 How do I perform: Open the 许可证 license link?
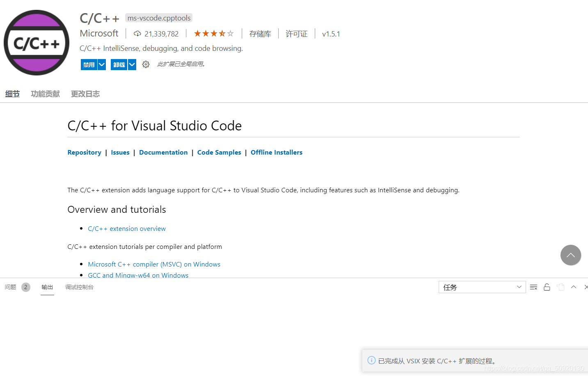click(297, 34)
